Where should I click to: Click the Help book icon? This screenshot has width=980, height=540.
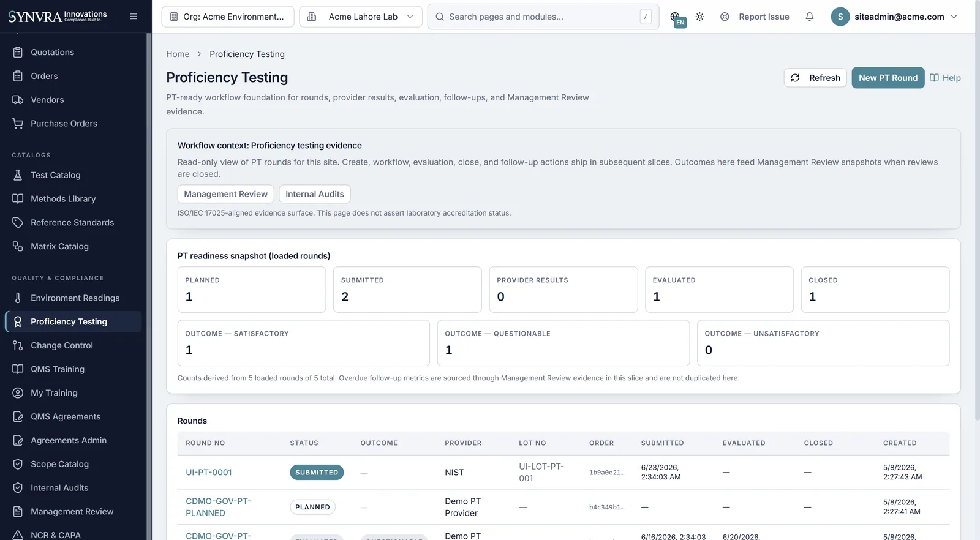coord(934,78)
